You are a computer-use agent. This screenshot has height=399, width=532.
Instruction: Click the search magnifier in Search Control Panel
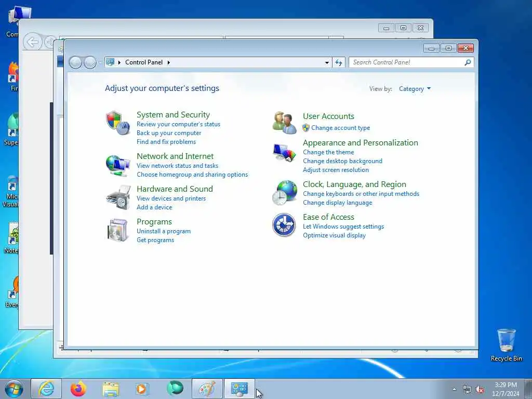point(468,62)
